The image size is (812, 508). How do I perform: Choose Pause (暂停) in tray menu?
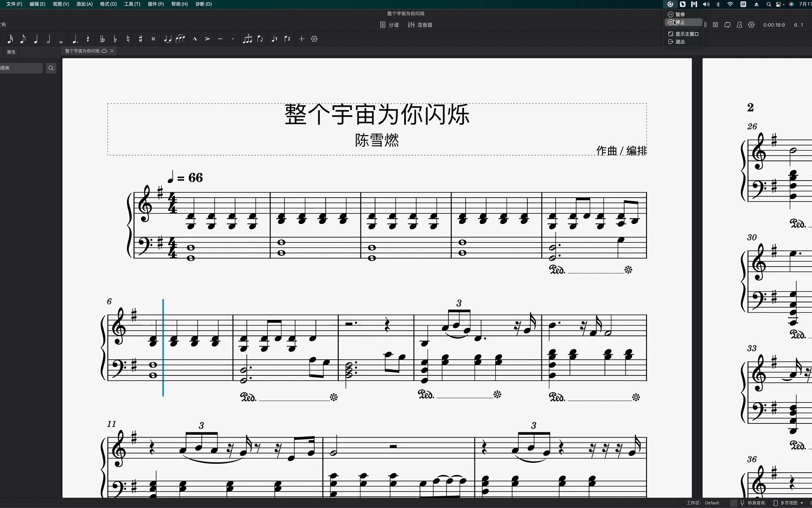tap(683, 15)
